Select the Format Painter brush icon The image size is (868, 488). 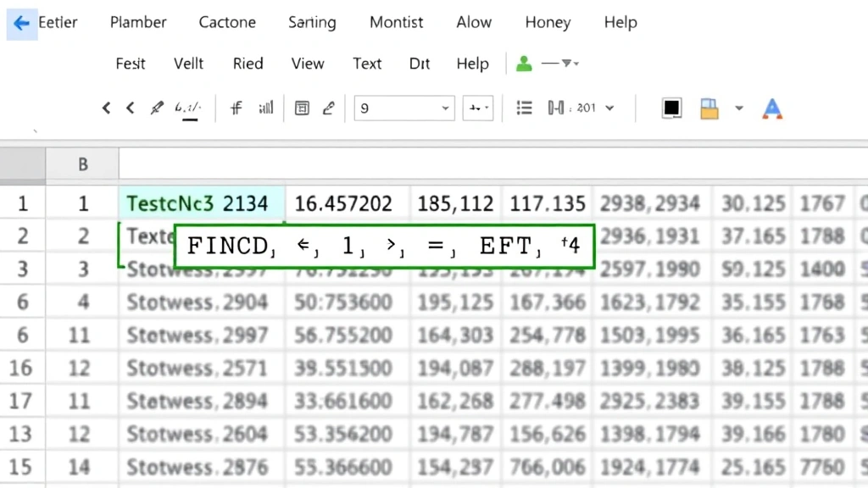coord(156,108)
